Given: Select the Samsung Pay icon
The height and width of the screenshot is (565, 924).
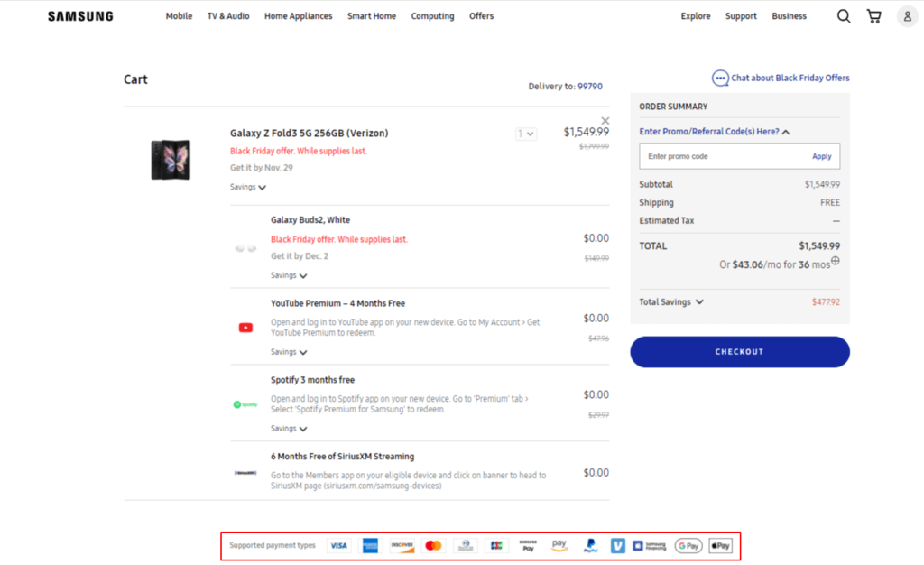Looking at the screenshot, I should click(x=528, y=545).
